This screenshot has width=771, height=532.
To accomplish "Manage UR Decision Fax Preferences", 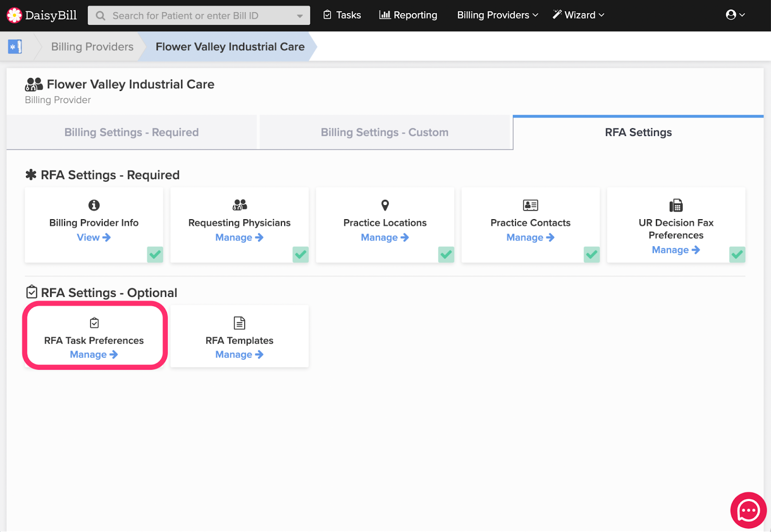I will point(676,250).
